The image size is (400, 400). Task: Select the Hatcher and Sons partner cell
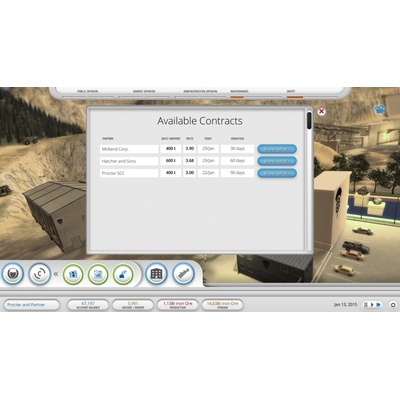(x=129, y=161)
